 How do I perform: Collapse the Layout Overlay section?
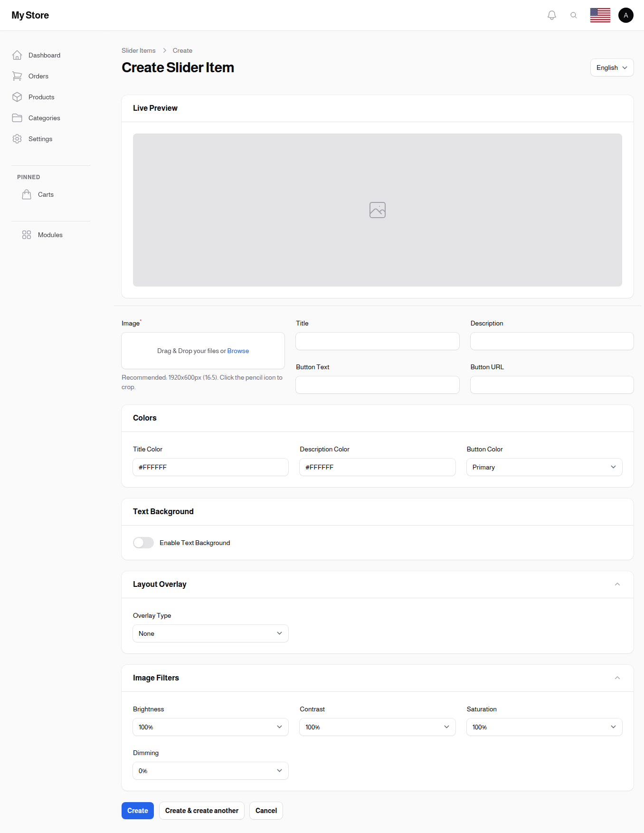[617, 584]
